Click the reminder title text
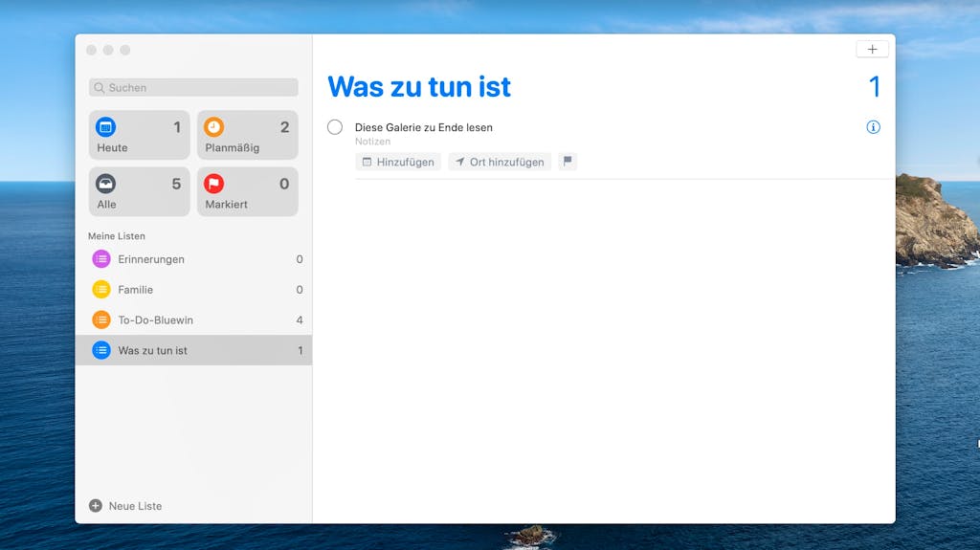 pyautogui.click(x=424, y=127)
